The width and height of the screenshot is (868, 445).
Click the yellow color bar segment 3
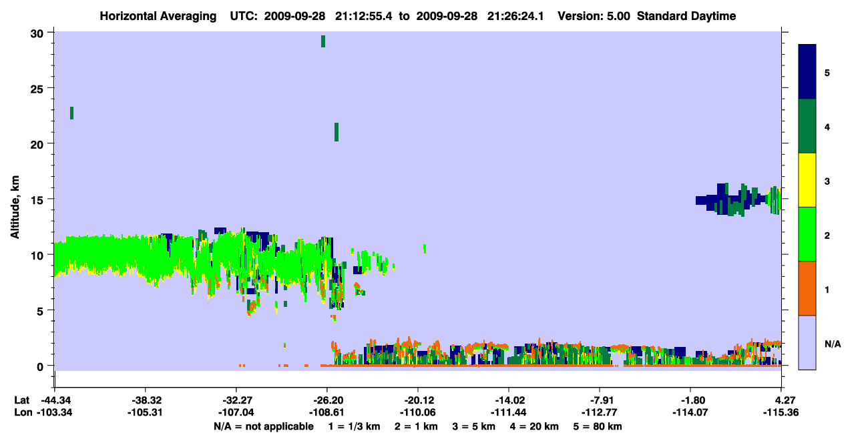pyautogui.click(x=807, y=180)
